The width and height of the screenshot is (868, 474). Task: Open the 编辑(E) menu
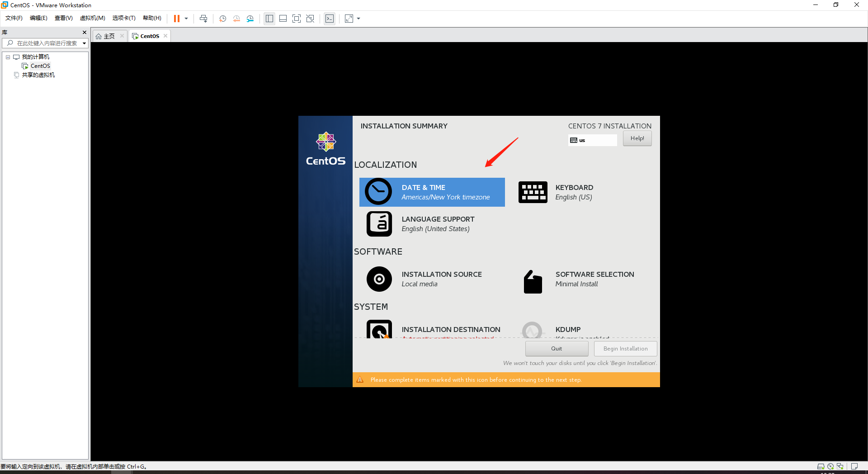(x=38, y=18)
